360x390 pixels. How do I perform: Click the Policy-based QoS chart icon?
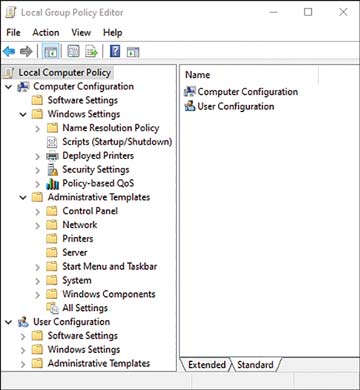[52, 184]
